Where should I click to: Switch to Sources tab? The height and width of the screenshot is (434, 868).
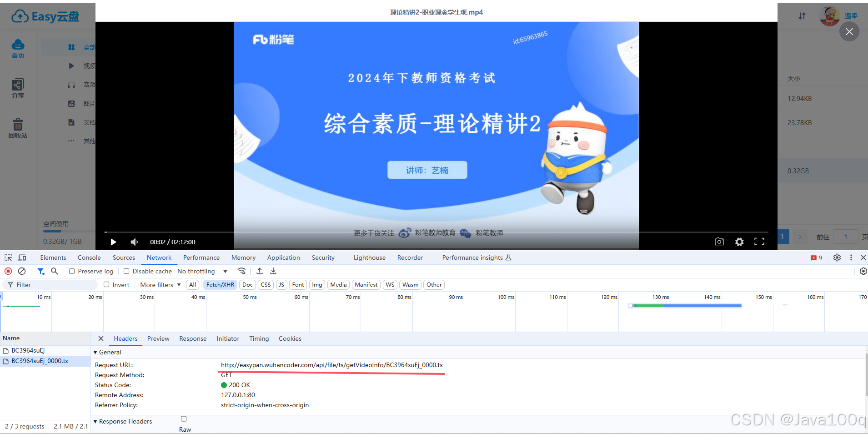[124, 257]
